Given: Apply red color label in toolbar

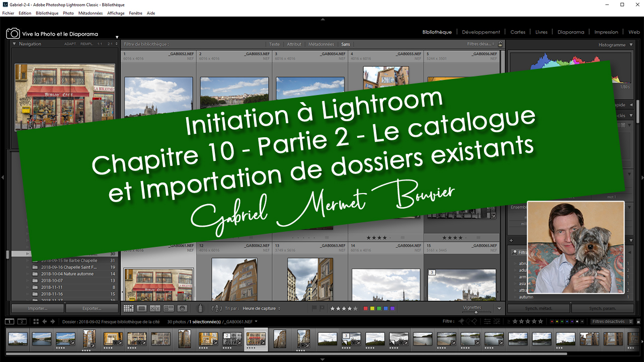Looking at the screenshot, I should pos(365,308).
